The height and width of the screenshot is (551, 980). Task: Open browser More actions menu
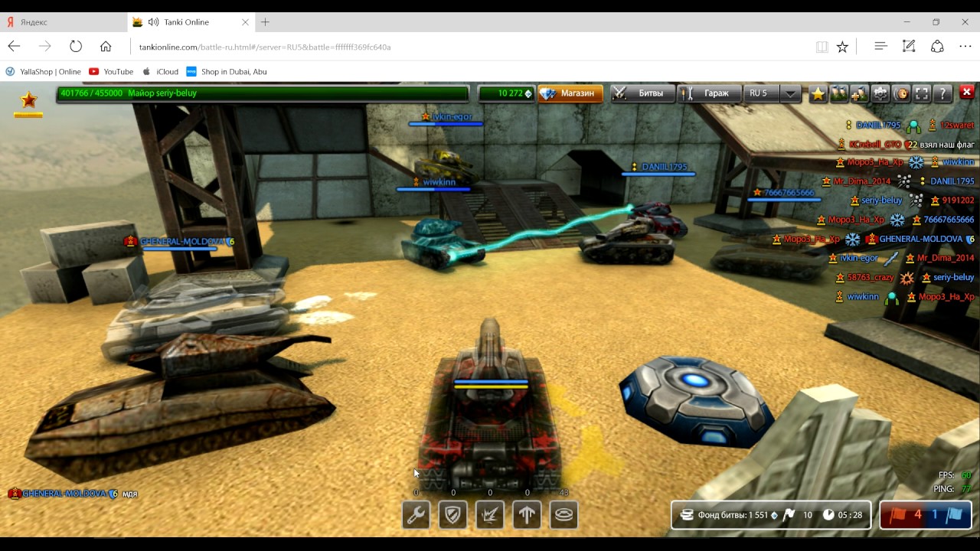coord(965,47)
